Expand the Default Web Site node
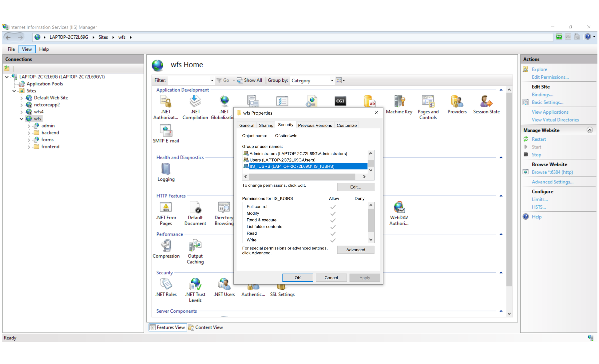This screenshot has width=599, height=364. click(21, 98)
